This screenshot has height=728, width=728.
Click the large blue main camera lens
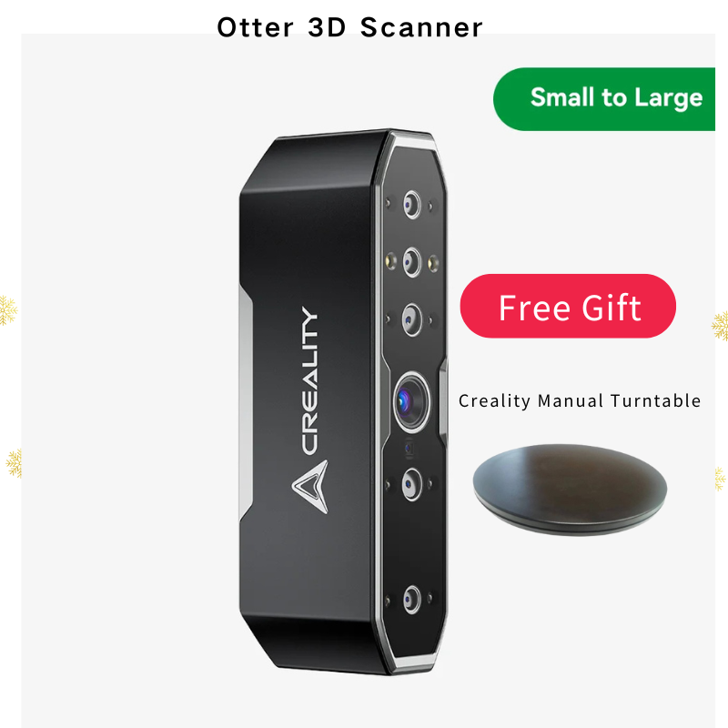[410, 402]
